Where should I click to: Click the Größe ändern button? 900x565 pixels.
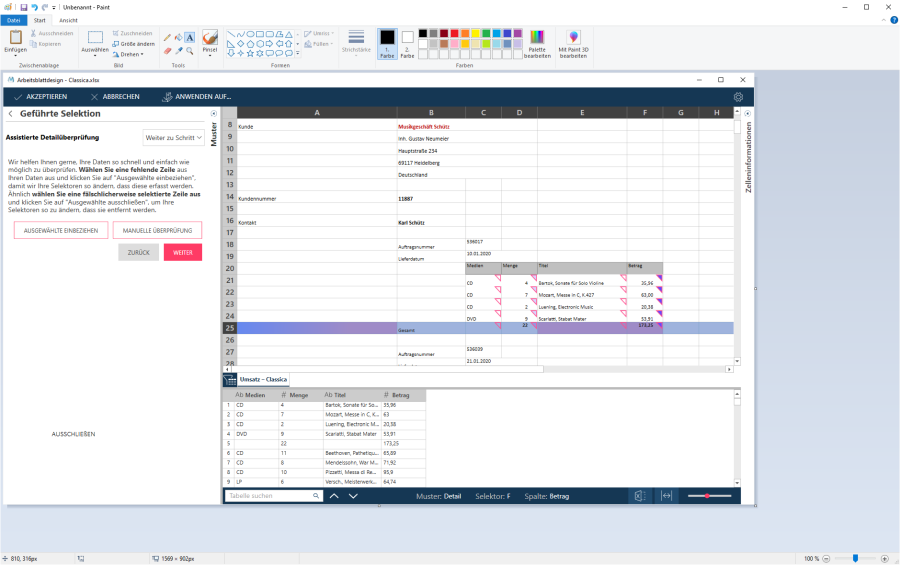(x=133, y=44)
